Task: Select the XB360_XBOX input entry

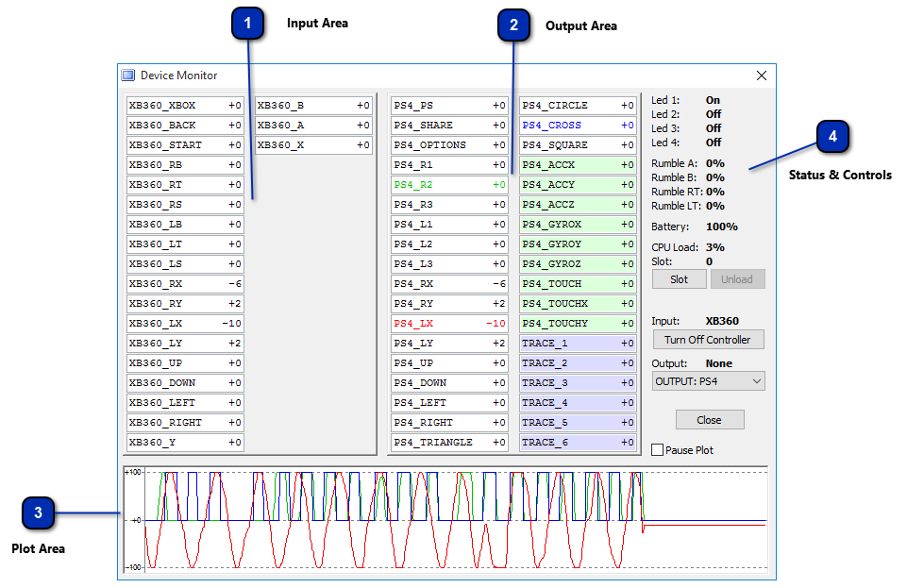Action: click(x=185, y=105)
